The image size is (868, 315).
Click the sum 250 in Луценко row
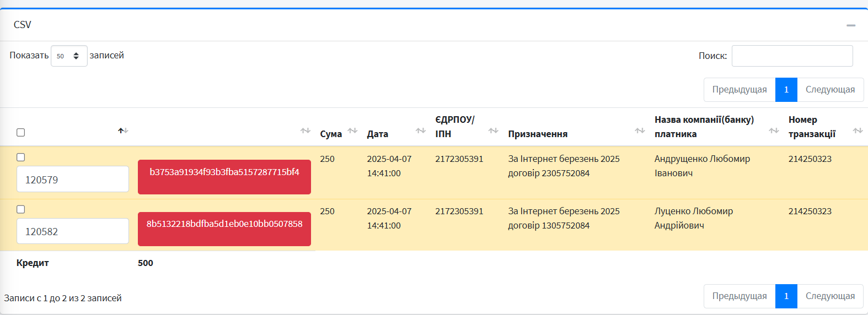click(327, 211)
